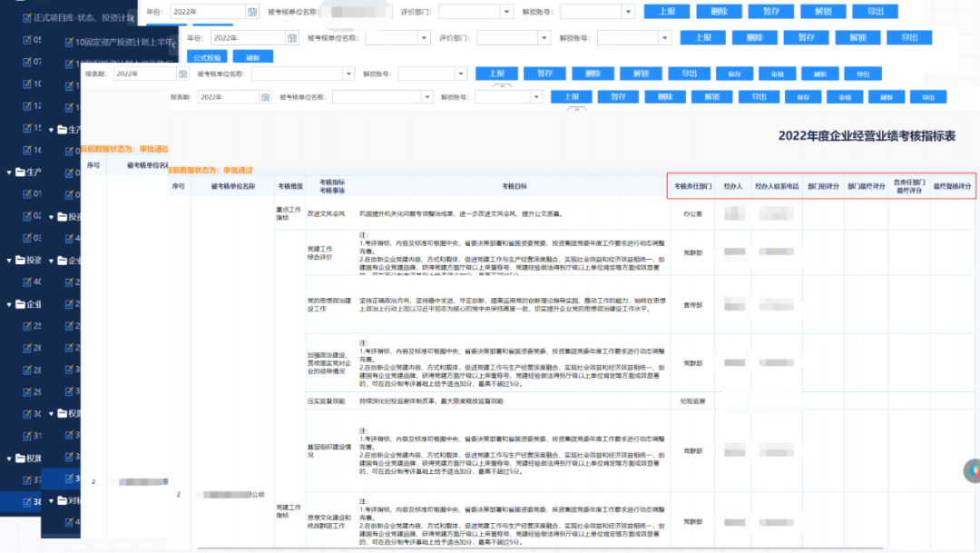
Task: Click the 审核 button in bottom toolbar row
Action: coord(845,97)
